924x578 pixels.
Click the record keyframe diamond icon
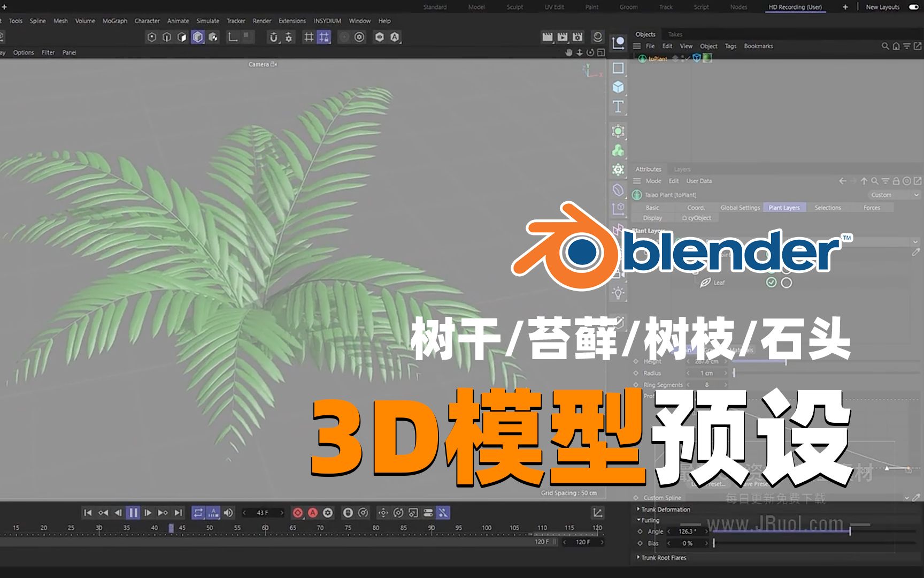click(x=299, y=513)
